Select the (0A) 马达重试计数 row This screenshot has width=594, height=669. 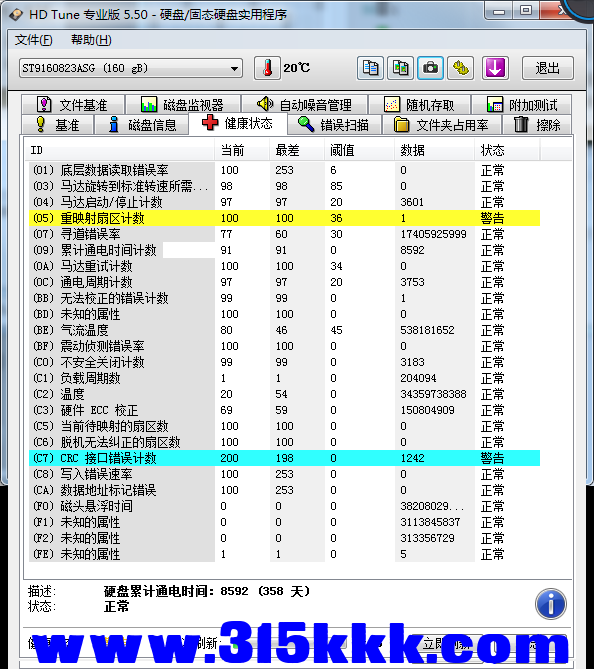(284, 266)
